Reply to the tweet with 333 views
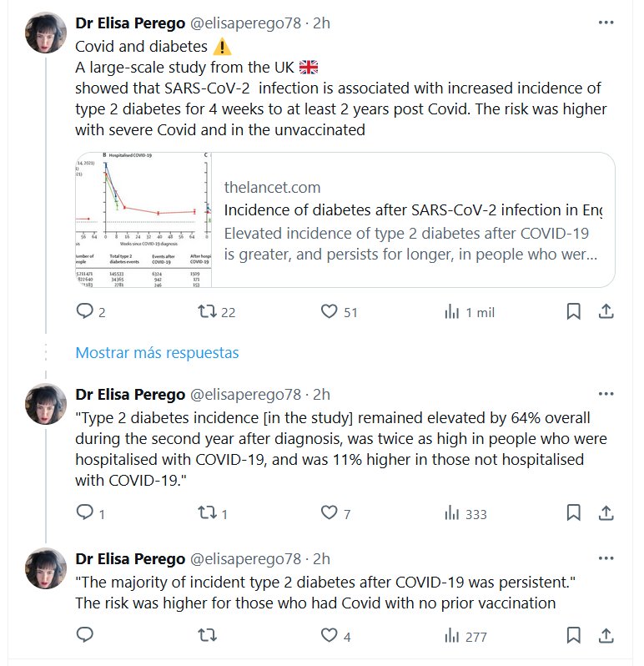Viewport: 644px width, 666px height. [84, 513]
